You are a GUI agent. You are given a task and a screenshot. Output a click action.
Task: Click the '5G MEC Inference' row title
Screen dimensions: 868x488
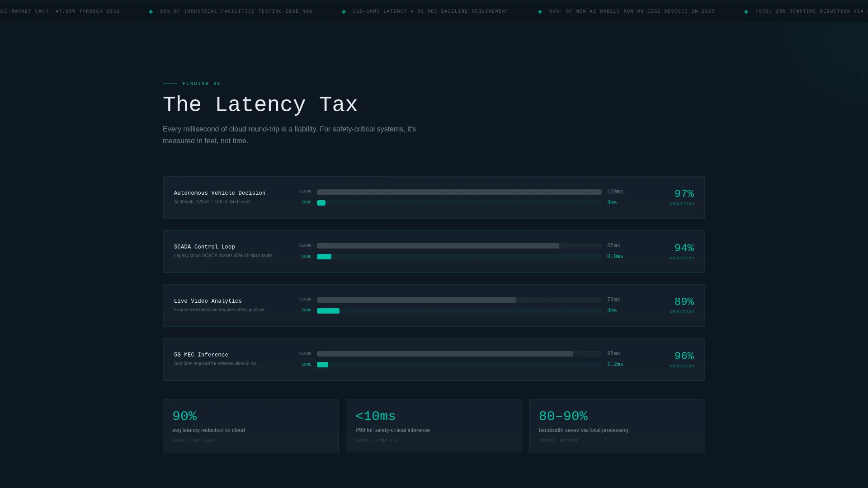201,355
